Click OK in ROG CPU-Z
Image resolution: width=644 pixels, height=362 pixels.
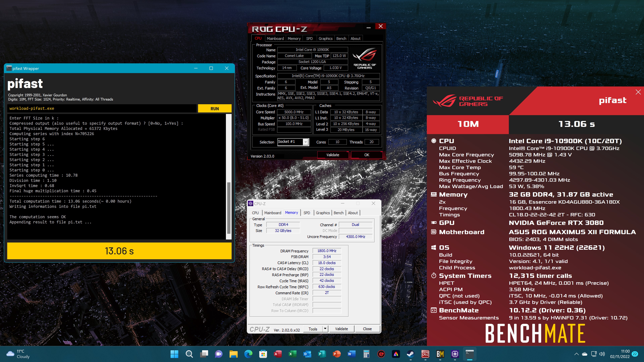(366, 155)
